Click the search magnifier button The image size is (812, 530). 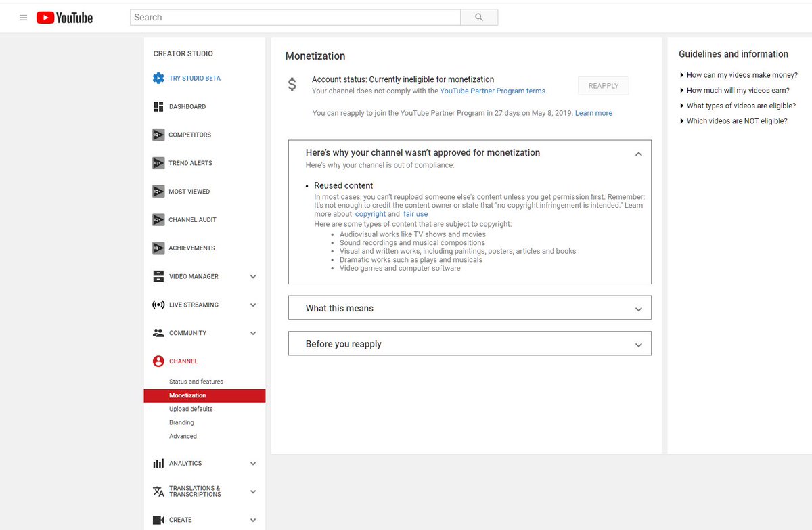click(479, 18)
